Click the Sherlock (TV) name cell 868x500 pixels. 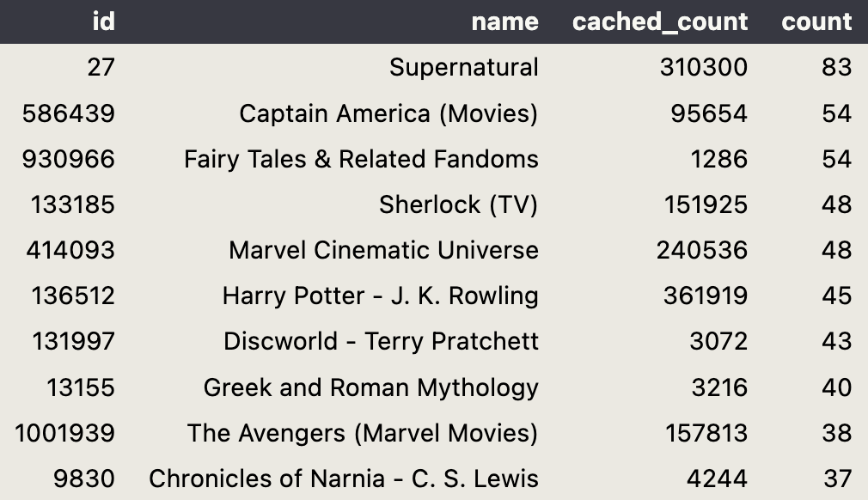(x=458, y=204)
